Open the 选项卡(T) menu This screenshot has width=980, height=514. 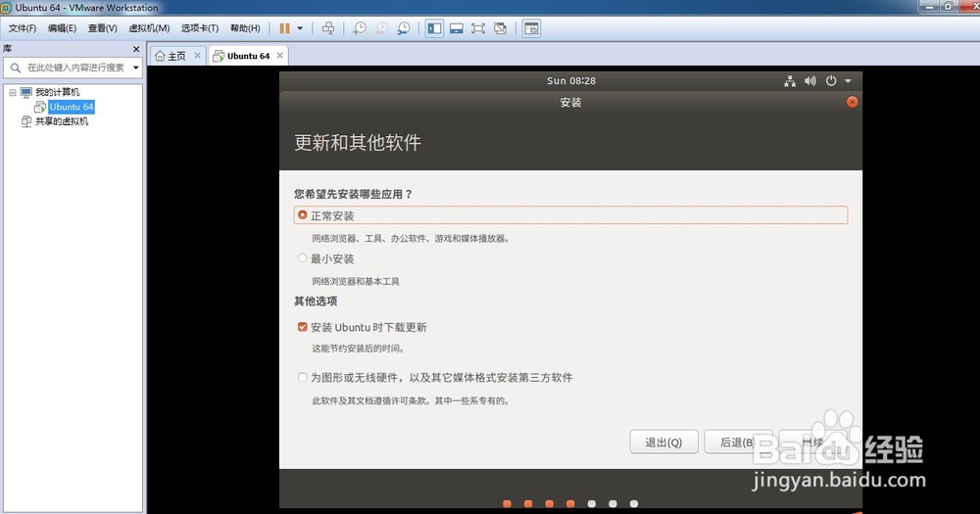pyautogui.click(x=200, y=28)
